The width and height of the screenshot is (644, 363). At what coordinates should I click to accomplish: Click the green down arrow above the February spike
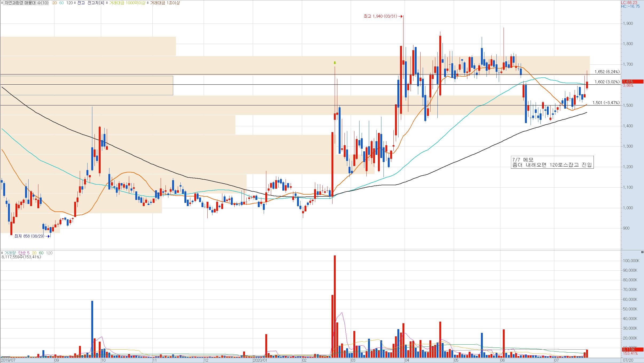335,63
